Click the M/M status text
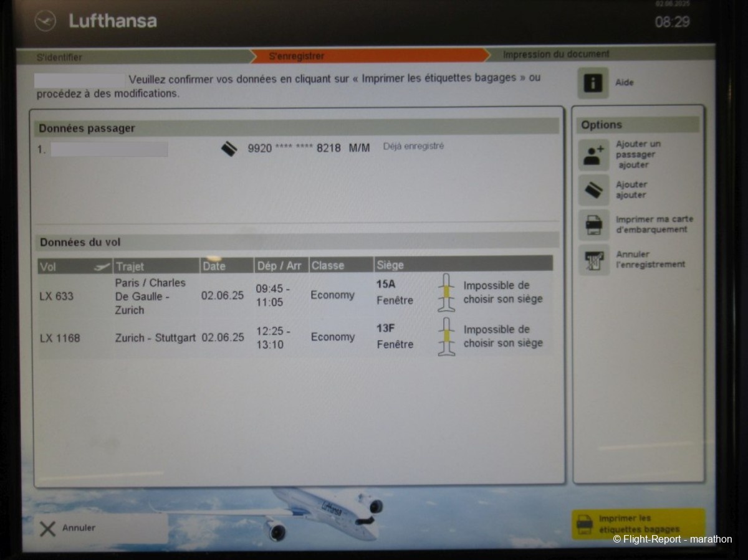748x560 pixels. coord(360,148)
